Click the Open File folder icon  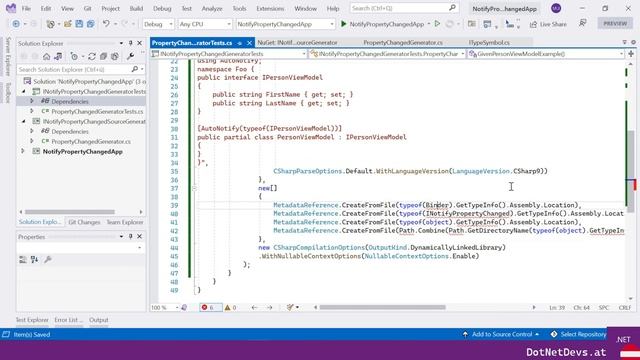tap(68, 24)
